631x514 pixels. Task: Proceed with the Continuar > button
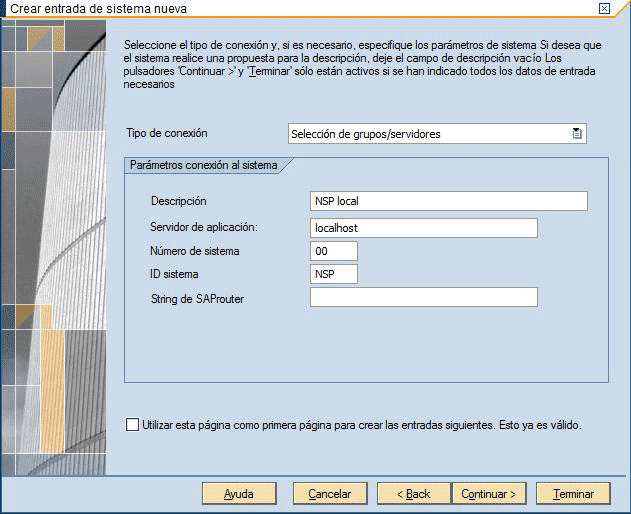point(489,493)
